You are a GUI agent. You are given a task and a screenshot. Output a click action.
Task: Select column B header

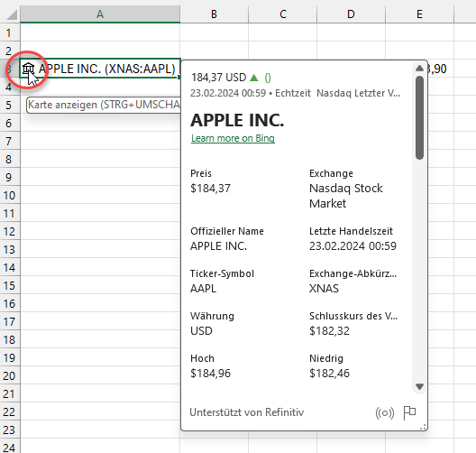pyautogui.click(x=214, y=14)
